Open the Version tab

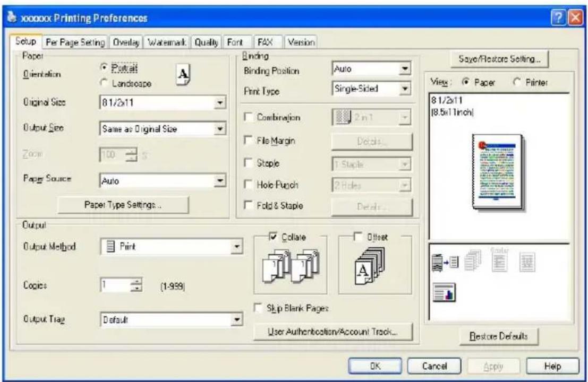(x=301, y=42)
